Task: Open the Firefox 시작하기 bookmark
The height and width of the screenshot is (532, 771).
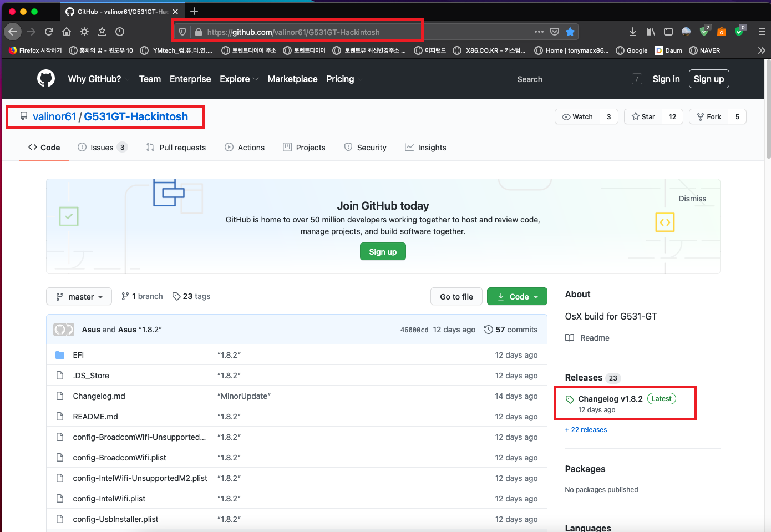Action: pos(35,50)
